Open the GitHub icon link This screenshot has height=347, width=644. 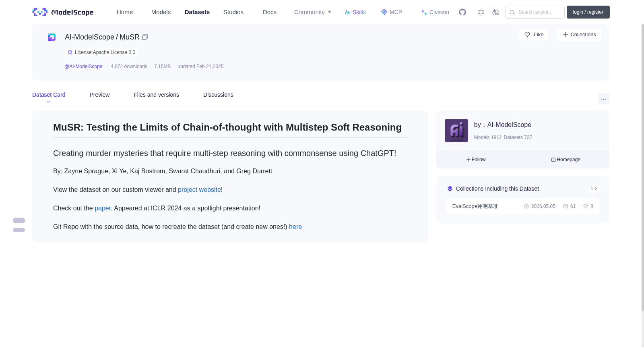pyautogui.click(x=462, y=12)
